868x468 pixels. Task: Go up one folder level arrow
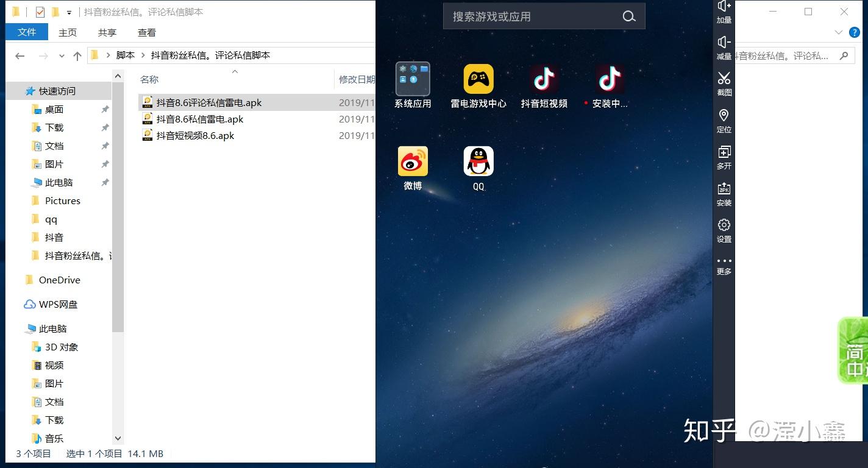(77, 55)
